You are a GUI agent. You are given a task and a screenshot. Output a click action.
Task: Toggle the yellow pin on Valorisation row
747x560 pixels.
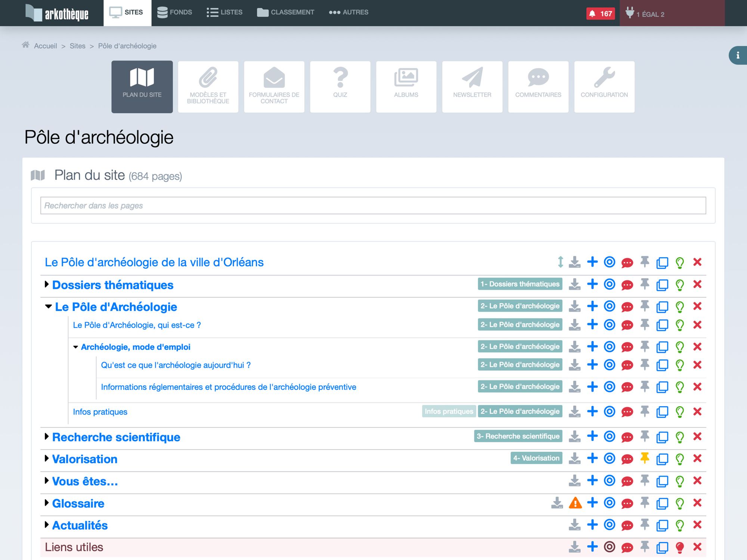[x=645, y=458]
